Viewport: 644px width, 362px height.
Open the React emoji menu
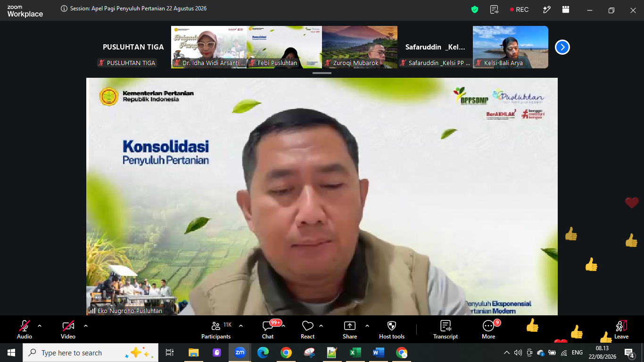coord(307,329)
